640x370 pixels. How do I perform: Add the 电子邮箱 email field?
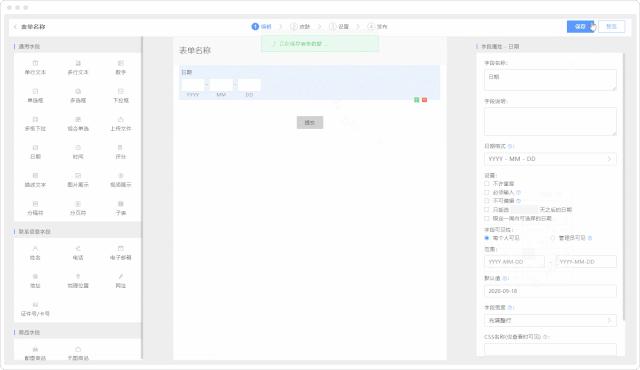[x=120, y=253]
